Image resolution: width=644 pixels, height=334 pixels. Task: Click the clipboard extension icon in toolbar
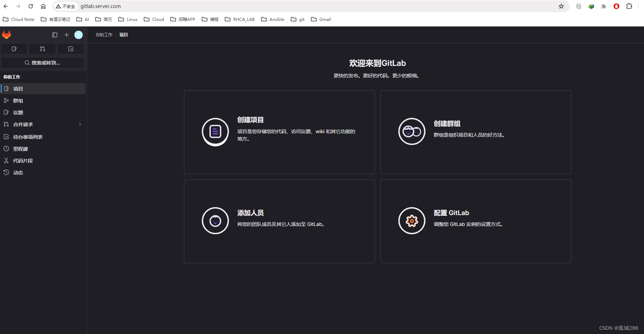(x=579, y=6)
